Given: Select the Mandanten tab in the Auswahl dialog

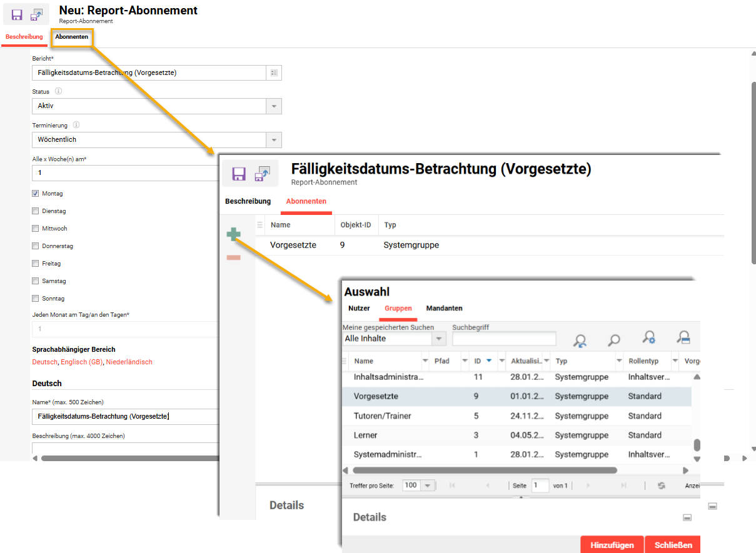Looking at the screenshot, I should coord(444,308).
